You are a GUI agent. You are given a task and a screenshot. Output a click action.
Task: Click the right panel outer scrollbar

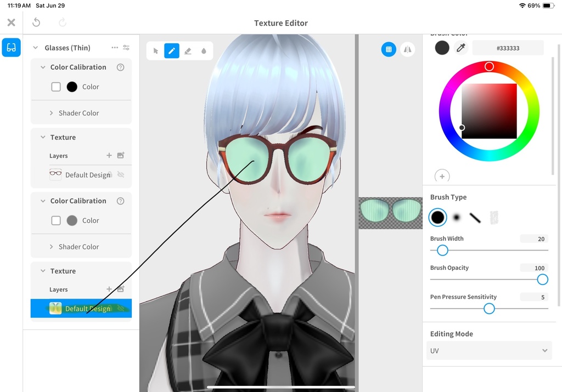tap(558, 175)
